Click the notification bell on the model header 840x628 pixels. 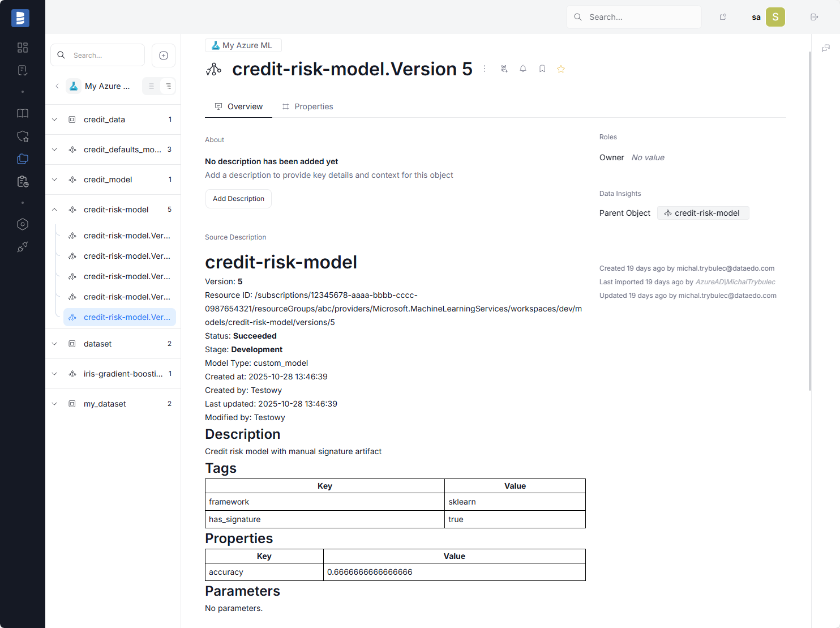(522, 69)
